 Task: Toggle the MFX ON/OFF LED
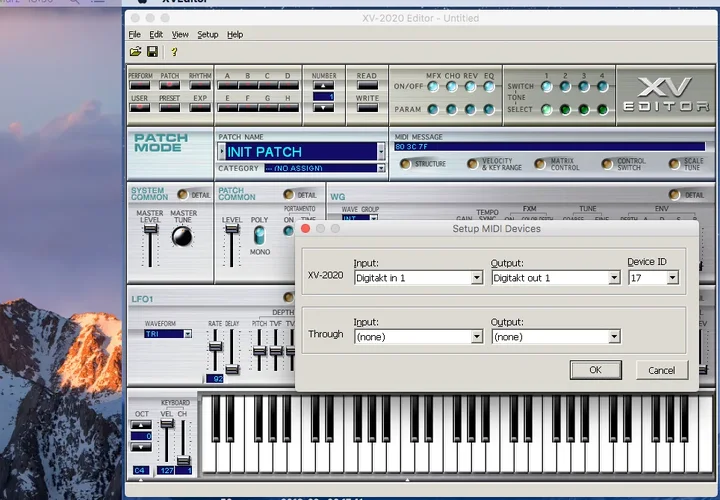click(x=431, y=86)
